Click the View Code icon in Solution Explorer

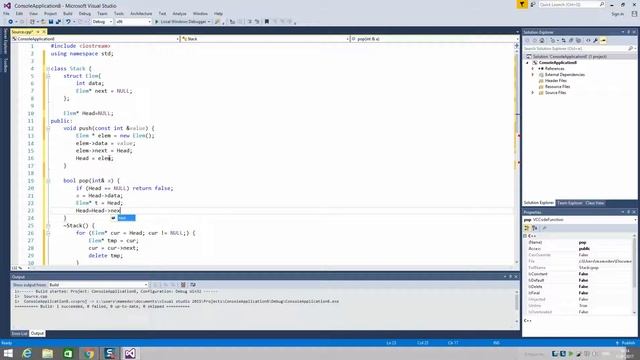coord(588,40)
